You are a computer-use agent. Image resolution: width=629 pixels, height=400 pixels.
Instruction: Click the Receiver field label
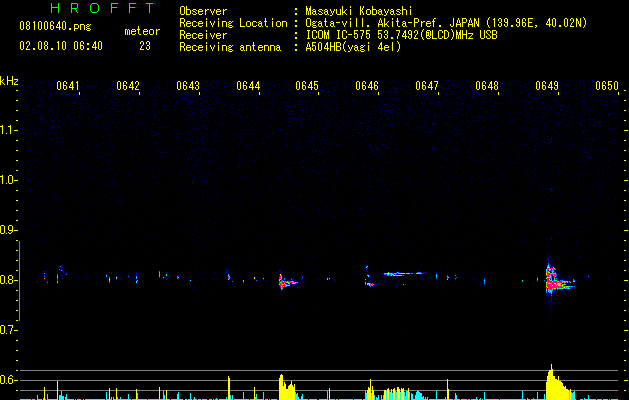203,35
